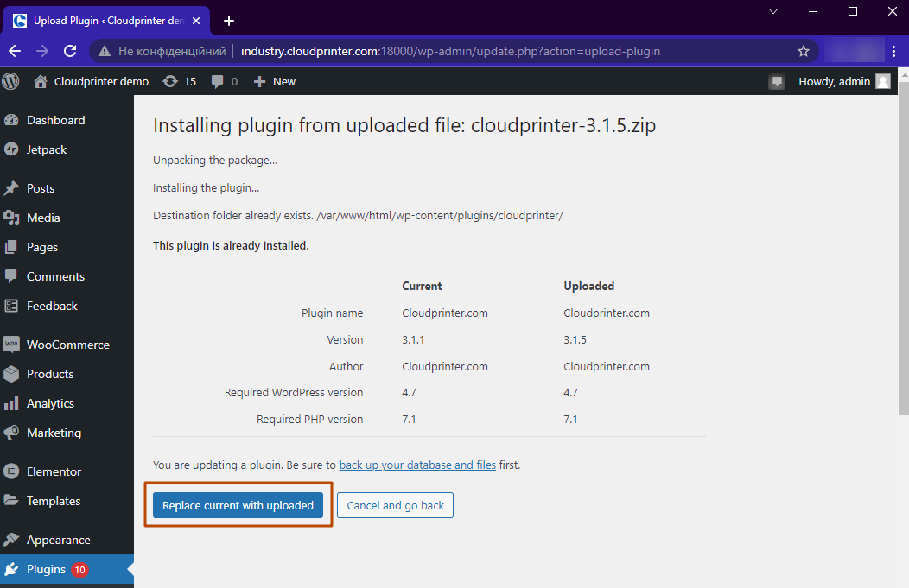
Task: Click the Analytics bar chart icon
Action: (x=11, y=403)
